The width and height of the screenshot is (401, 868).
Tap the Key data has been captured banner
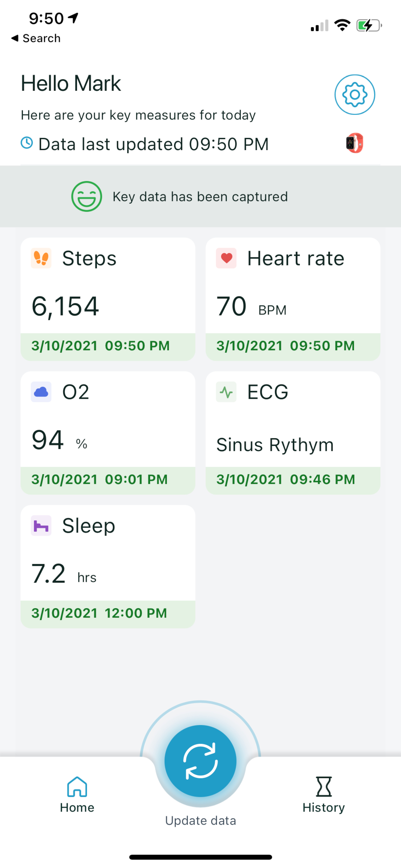coord(200,197)
